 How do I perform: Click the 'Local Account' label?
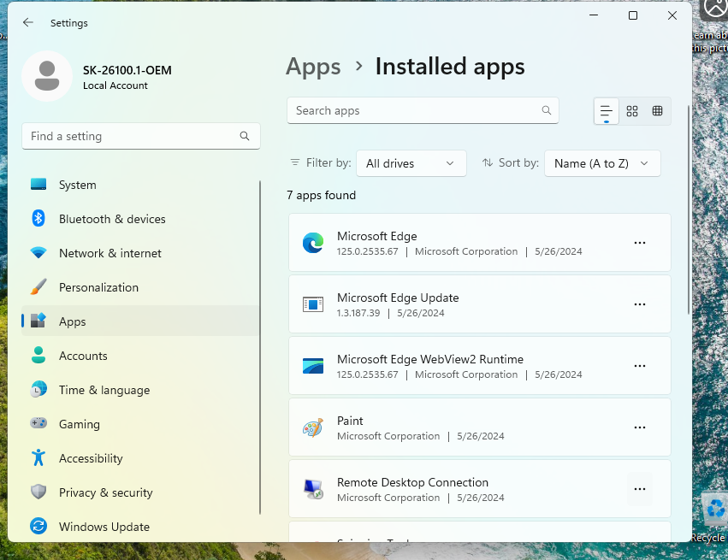[115, 85]
